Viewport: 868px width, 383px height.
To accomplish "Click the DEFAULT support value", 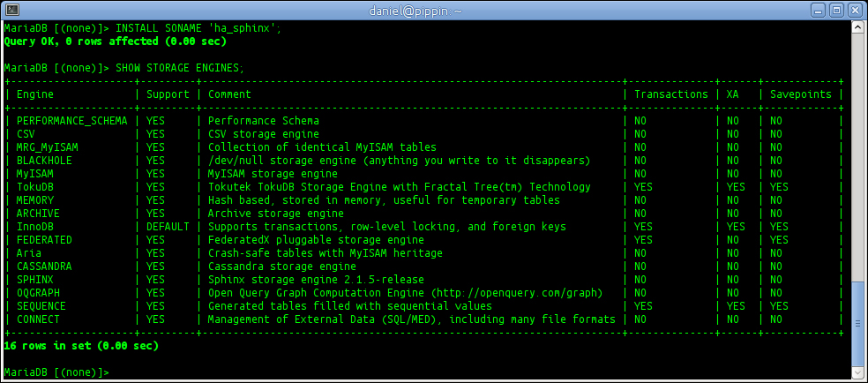I will click(168, 227).
